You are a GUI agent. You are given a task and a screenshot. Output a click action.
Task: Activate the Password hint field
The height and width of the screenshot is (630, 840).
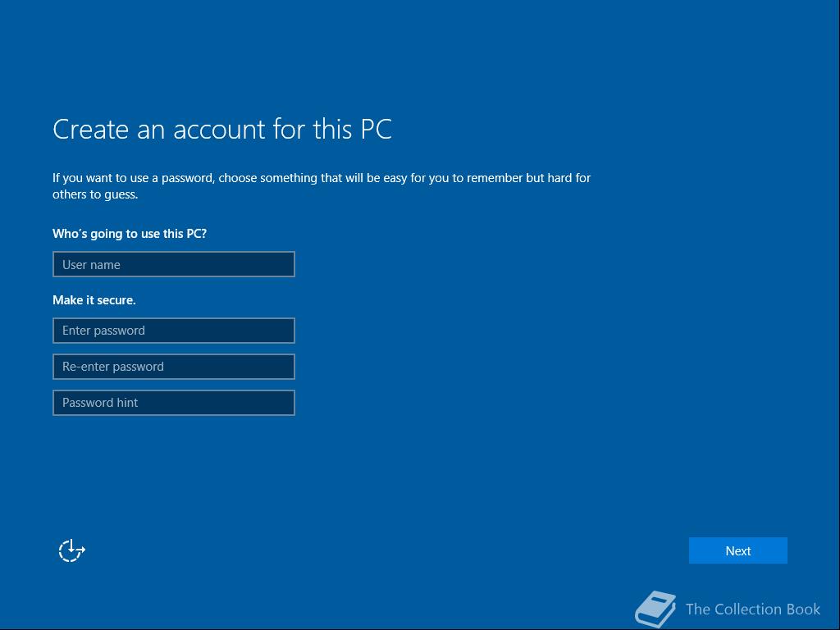pyautogui.click(x=174, y=403)
